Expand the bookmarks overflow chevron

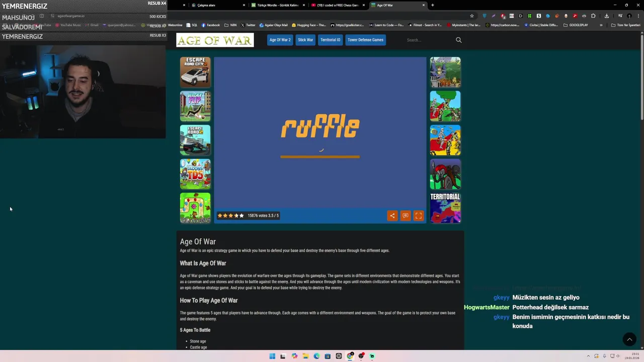point(601,25)
